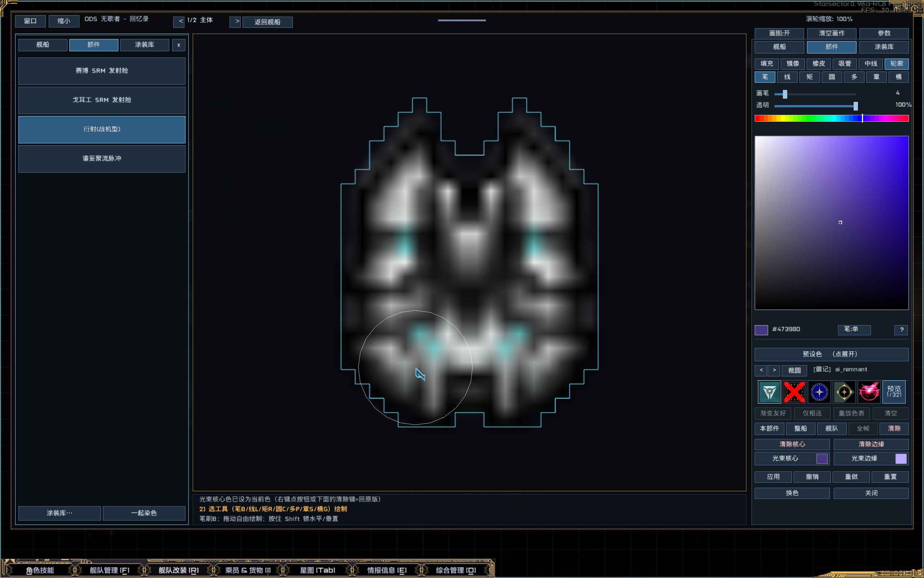Expand the 预设色 preset colors panel

832,354
